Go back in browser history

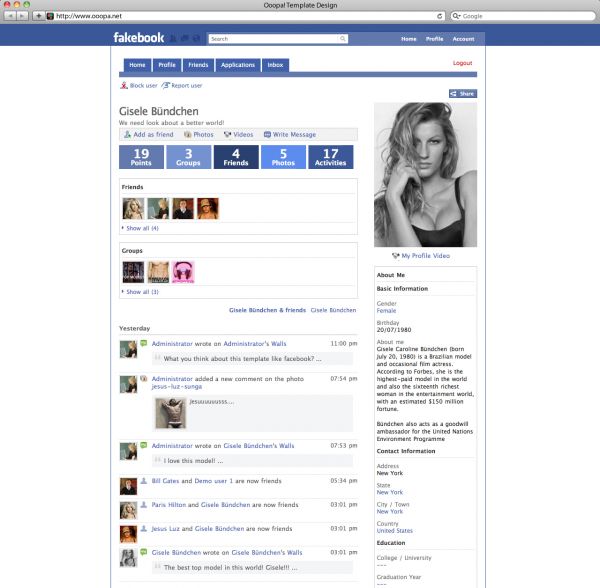click(10, 16)
